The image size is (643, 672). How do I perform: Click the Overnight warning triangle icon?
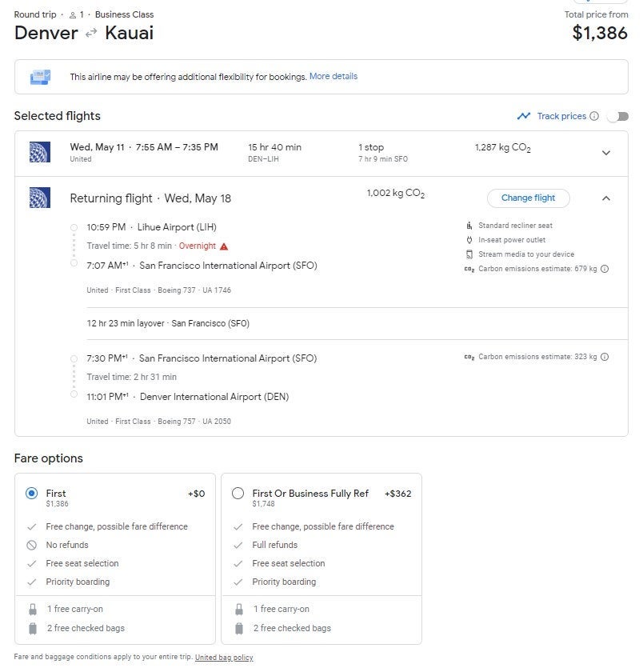click(224, 246)
